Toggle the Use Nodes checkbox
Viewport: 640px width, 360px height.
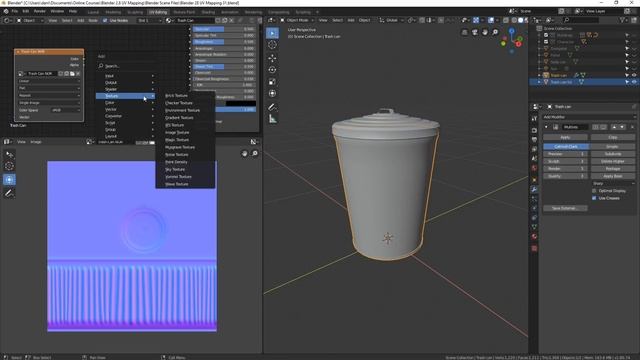(x=105, y=20)
